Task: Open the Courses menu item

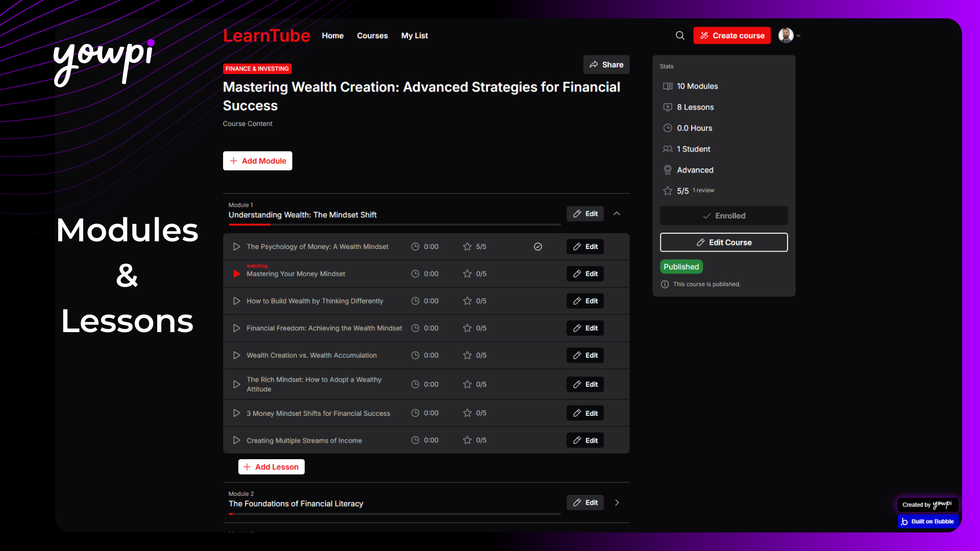Action: coord(372,36)
